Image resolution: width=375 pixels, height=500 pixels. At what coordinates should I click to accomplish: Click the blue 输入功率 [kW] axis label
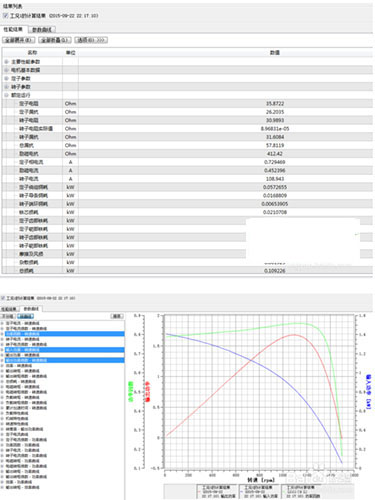368,392
